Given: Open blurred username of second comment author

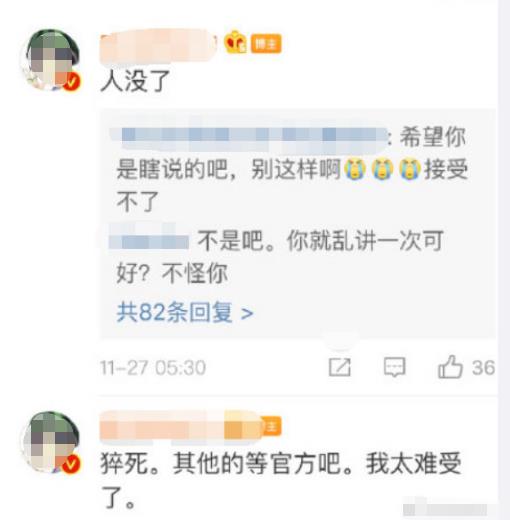Looking at the screenshot, I should (x=180, y=427).
